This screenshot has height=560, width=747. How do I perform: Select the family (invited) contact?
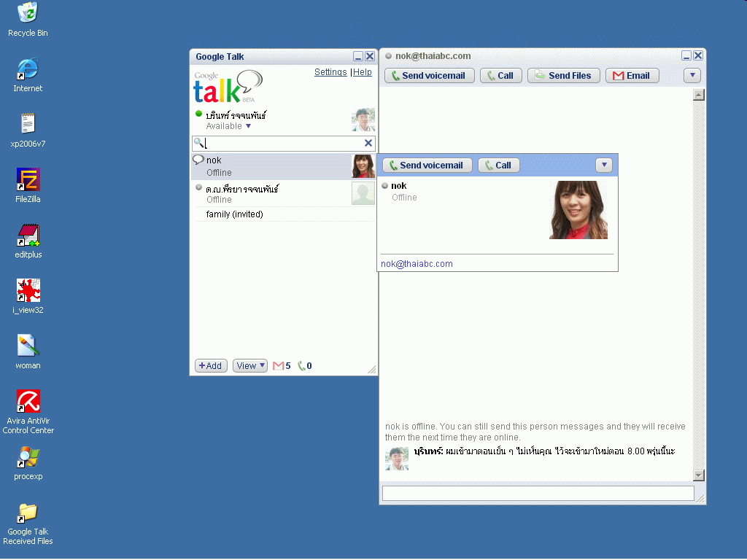click(234, 214)
